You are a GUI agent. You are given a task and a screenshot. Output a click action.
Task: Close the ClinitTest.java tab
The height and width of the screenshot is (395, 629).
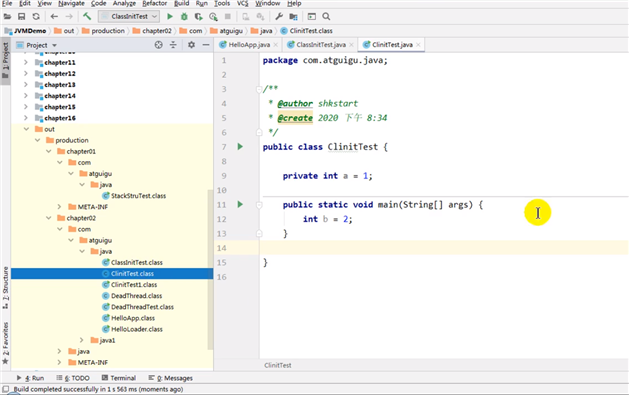pyautogui.click(x=418, y=45)
